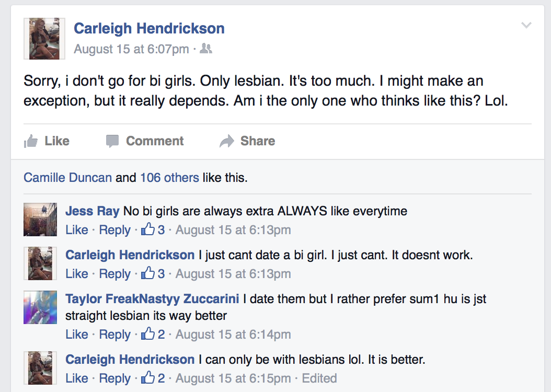Open the "August 15 at 6:07pm" post timestamp
Image resolution: width=551 pixels, height=392 pixels.
pos(131,49)
